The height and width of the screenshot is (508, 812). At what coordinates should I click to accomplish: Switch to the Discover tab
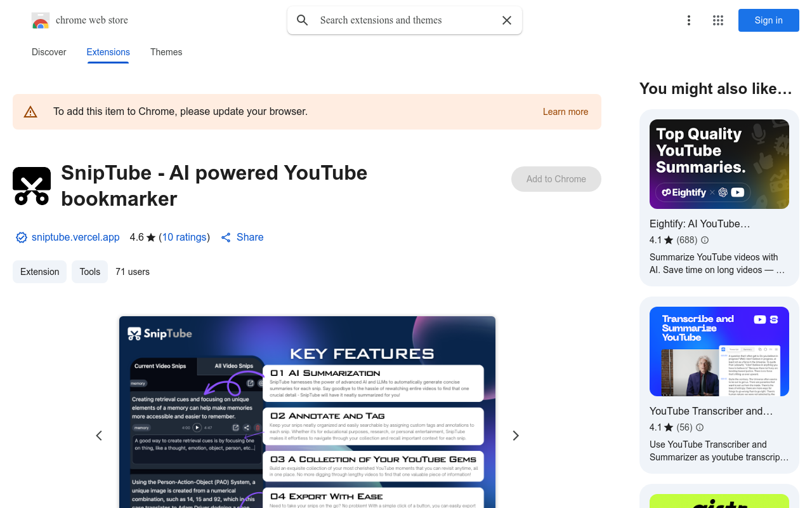[49, 52]
